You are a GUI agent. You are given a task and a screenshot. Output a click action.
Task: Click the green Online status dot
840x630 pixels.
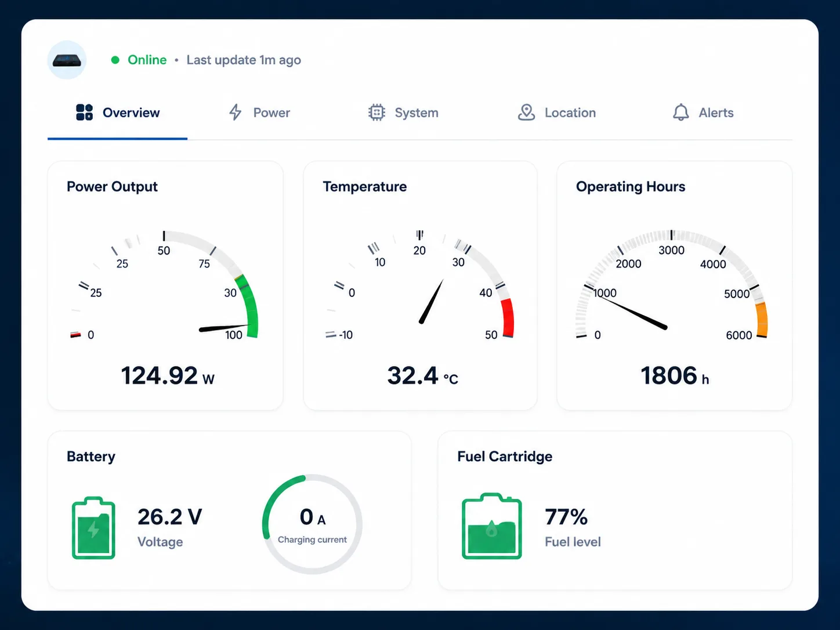coord(115,60)
